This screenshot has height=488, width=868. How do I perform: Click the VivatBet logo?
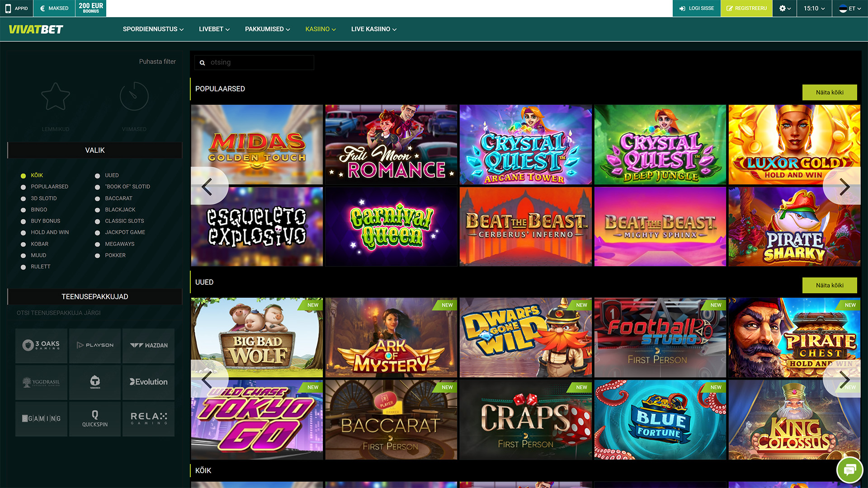point(36,29)
